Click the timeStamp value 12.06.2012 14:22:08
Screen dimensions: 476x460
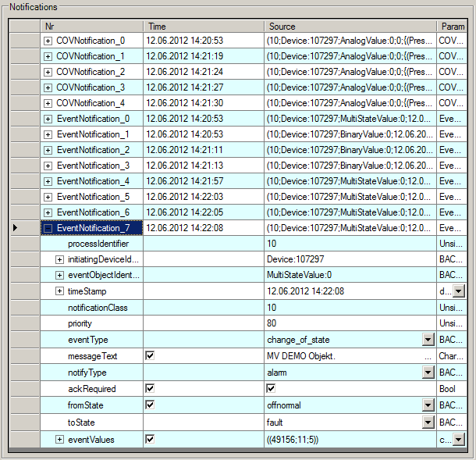point(350,291)
